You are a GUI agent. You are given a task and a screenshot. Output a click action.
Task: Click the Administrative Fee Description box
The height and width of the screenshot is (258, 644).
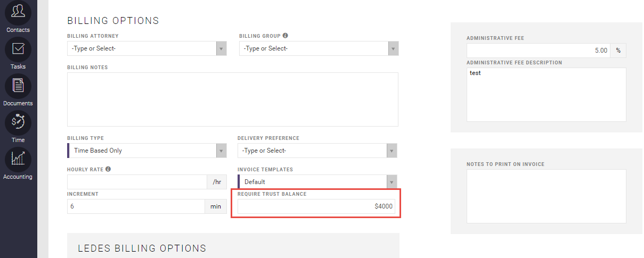pyautogui.click(x=547, y=94)
